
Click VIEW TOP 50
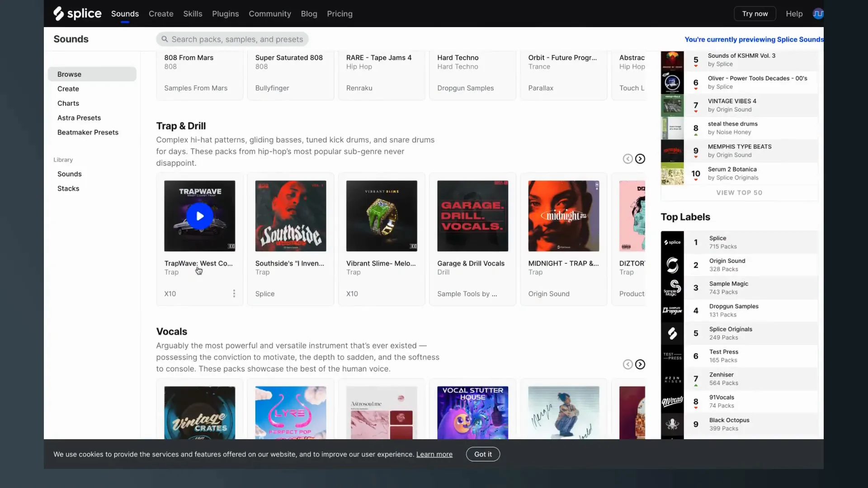coord(740,192)
